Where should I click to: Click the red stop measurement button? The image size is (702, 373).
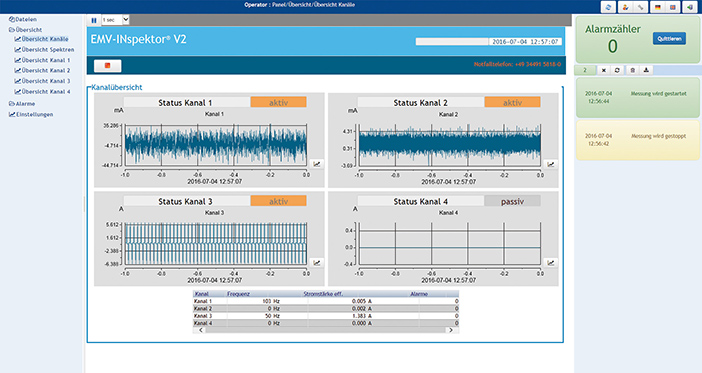pos(107,66)
